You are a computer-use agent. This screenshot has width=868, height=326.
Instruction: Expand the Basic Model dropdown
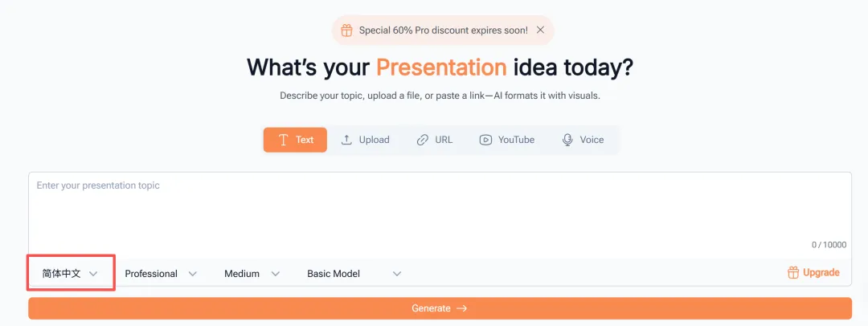(x=354, y=274)
